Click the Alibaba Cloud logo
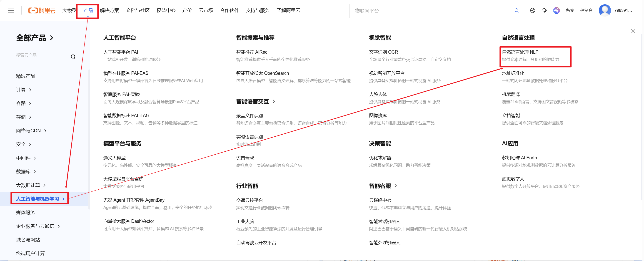Image resolution: width=644 pixels, height=261 pixels. (42, 10)
